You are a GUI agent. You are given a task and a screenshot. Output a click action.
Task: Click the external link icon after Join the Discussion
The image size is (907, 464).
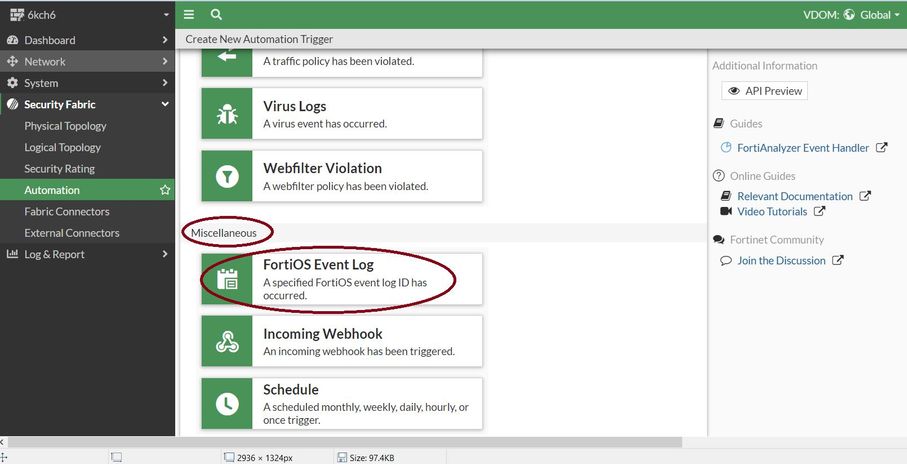838,260
